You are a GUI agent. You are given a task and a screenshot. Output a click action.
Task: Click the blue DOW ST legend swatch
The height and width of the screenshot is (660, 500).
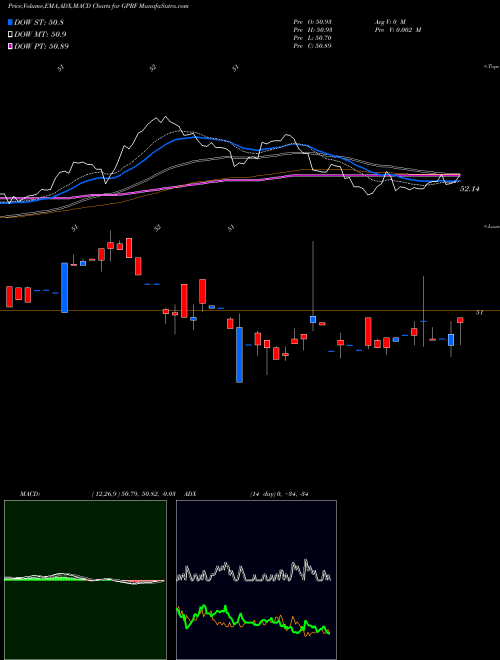[10, 22]
